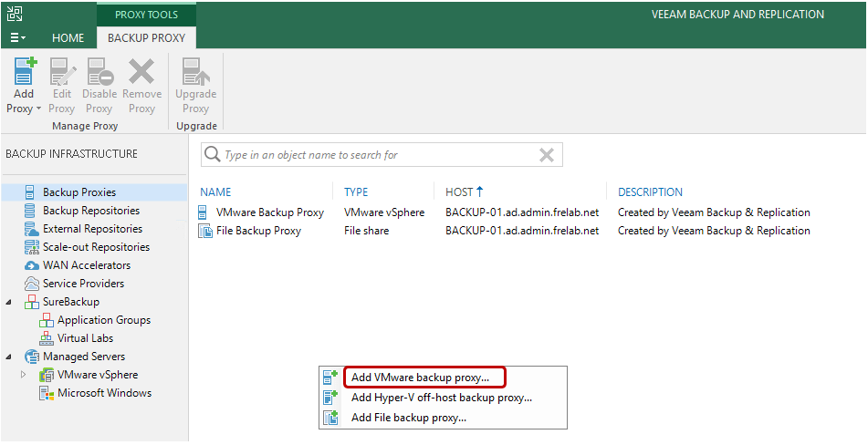Screen dimensions: 868x445
Task: Click the External Repositories tree icon
Action: coord(32,229)
